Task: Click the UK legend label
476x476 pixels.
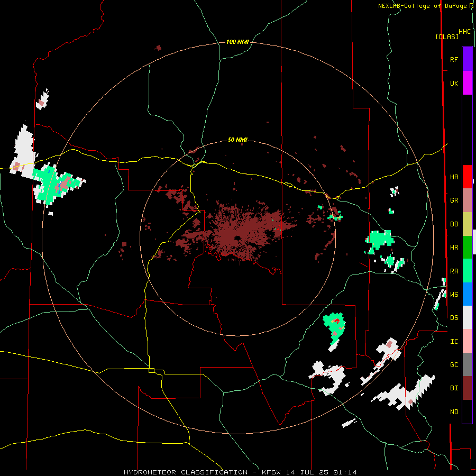Action: (454, 84)
